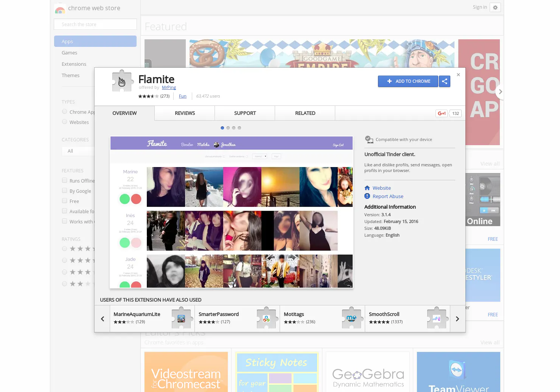
Task: Click the Google +1 button
Action: [x=442, y=113]
